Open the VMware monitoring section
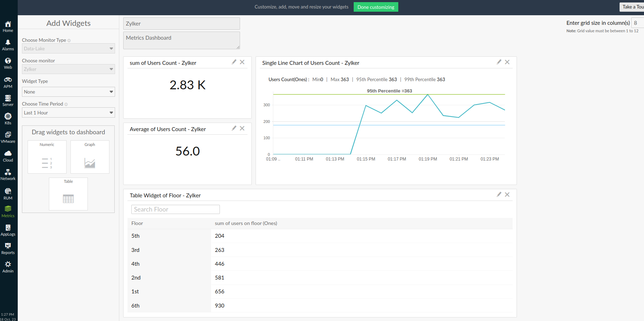This screenshot has height=321, width=644. coord(8,137)
